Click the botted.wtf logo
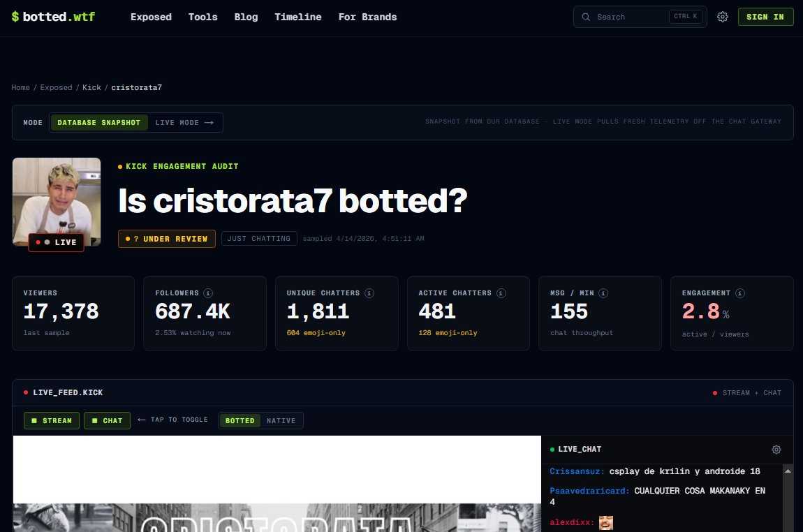This screenshot has height=532, width=803. 53,17
